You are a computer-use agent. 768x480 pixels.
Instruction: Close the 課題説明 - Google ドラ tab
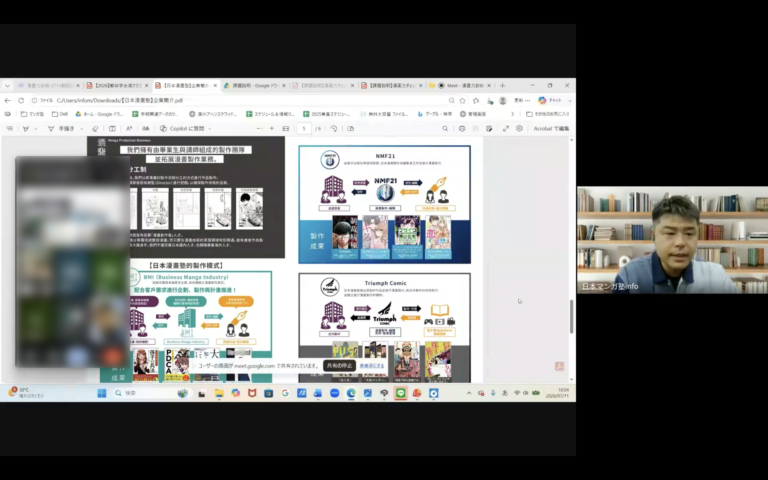(283, 85)
